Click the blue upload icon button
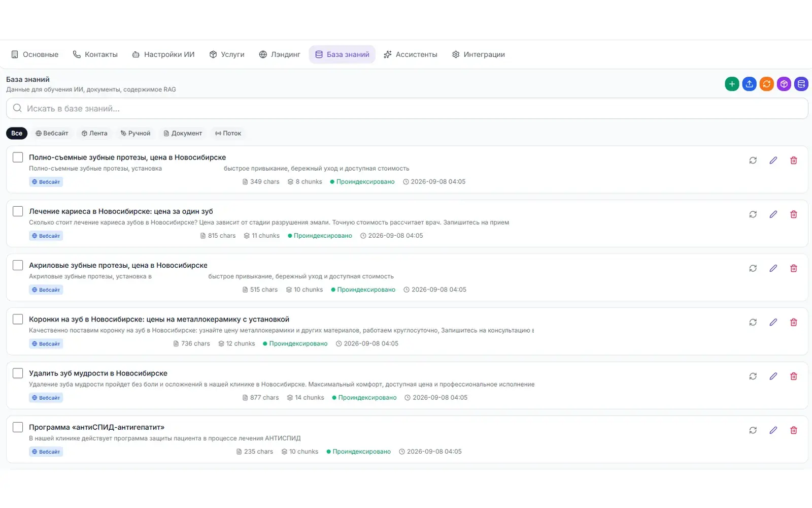This screenshot has height=508, width=812. click(x=750, y=84)
